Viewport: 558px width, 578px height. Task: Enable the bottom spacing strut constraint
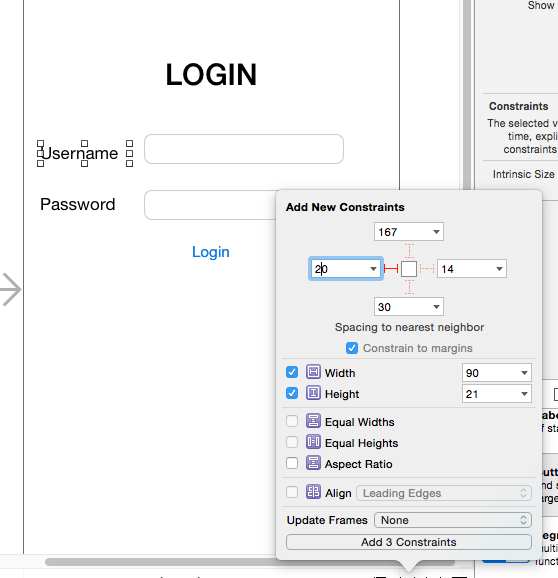(409, 287)
